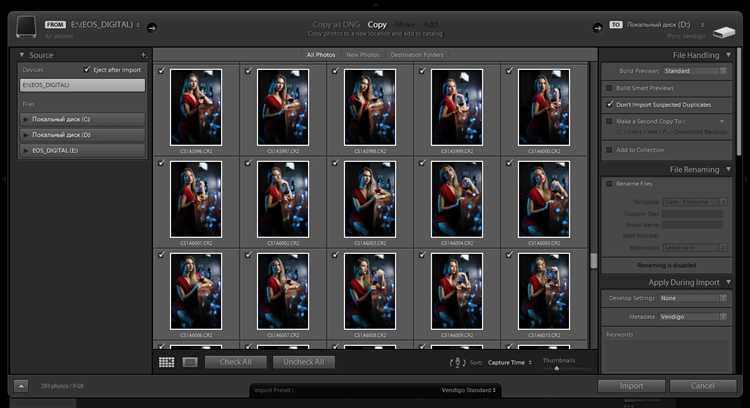Select Copy import mode
The image size is (750, 408).
coord(377,24)
